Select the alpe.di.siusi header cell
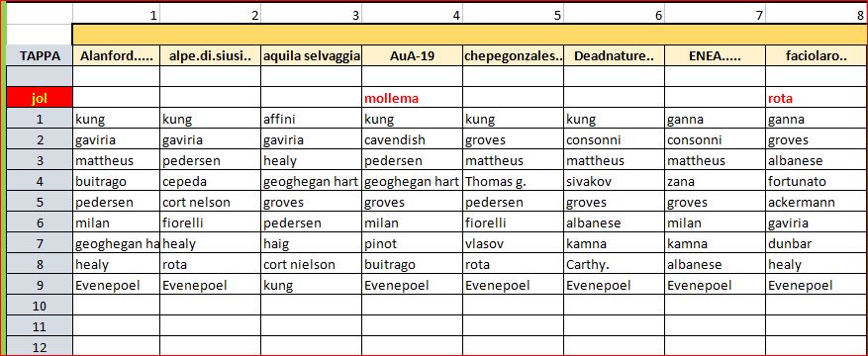 click(211, 55)
